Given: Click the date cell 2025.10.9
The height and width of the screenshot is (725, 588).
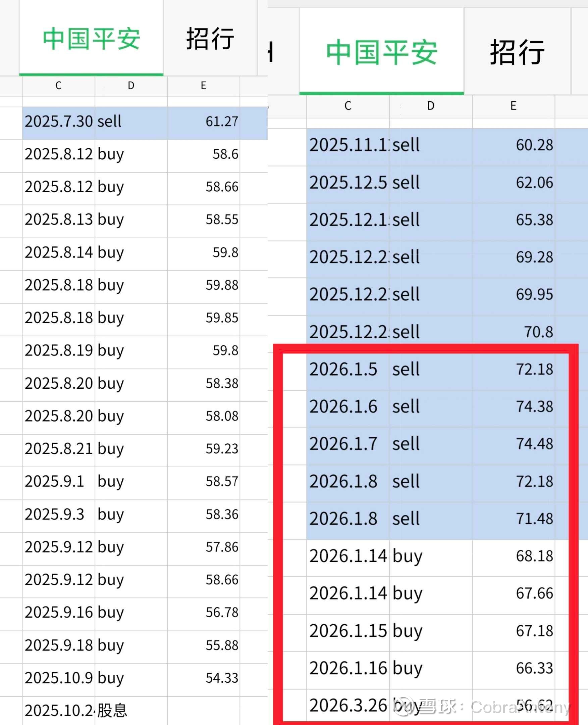Looking at the screenshot, I should click(x=59, y=680).
